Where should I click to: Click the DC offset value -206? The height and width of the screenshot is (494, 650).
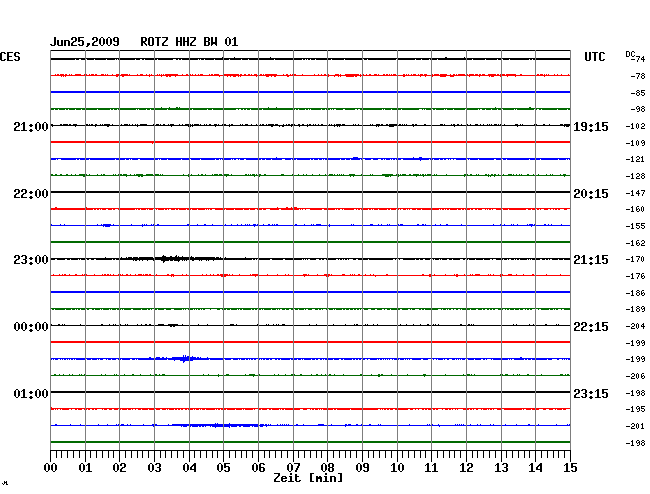635,376
